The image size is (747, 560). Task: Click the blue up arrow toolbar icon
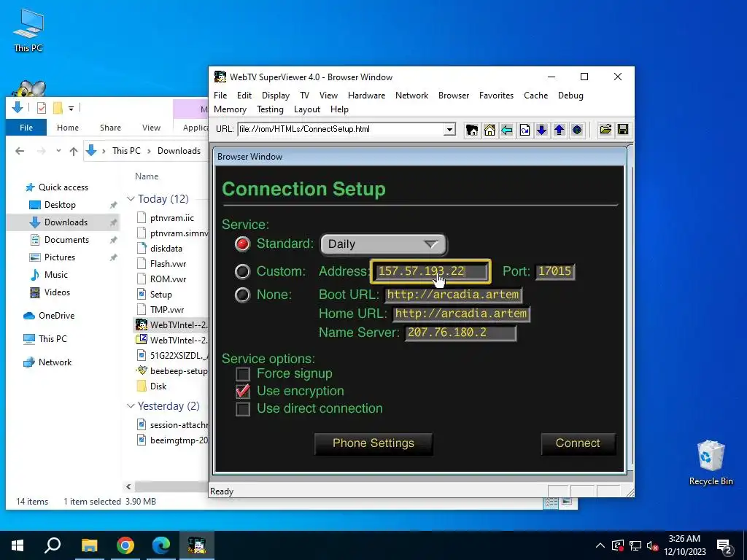tap(560, 130)
